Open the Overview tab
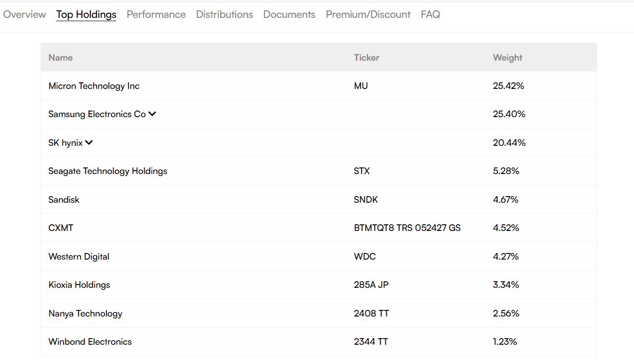This screenshot has width=634, height=364. [x=24, y=15]
